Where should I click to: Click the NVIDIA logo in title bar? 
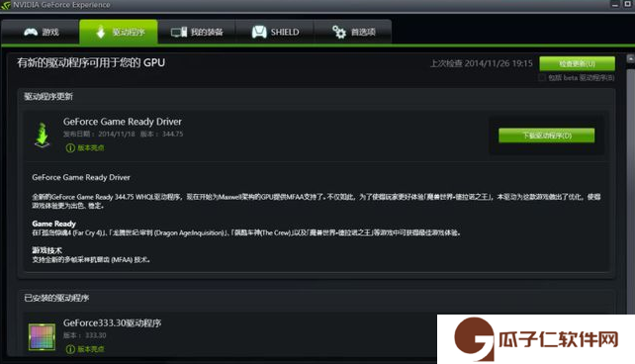[x=6, y=5]
